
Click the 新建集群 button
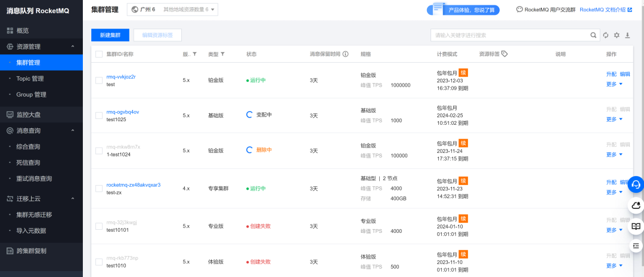click(x=110, y=35)
